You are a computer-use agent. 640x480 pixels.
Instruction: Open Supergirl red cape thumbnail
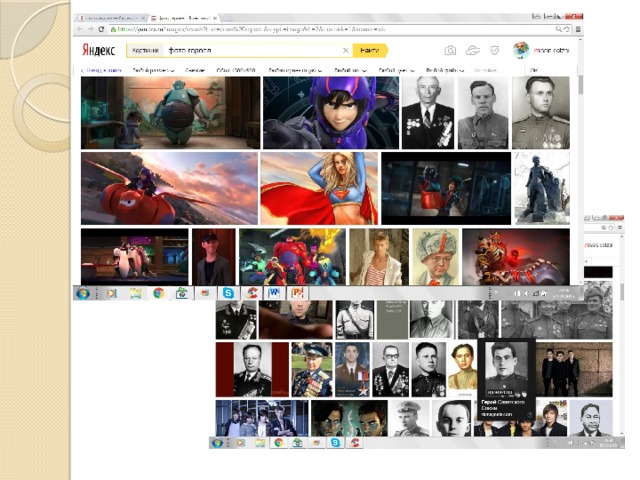319,189
